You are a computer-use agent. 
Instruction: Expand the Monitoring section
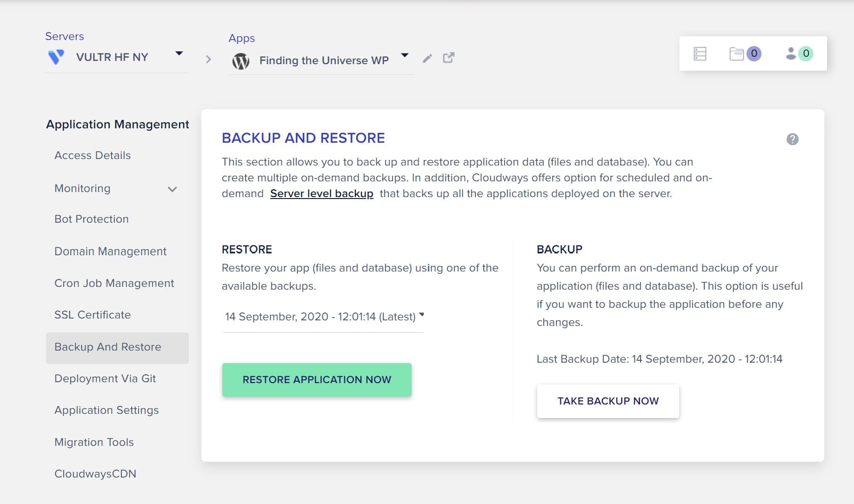point(172,189)
